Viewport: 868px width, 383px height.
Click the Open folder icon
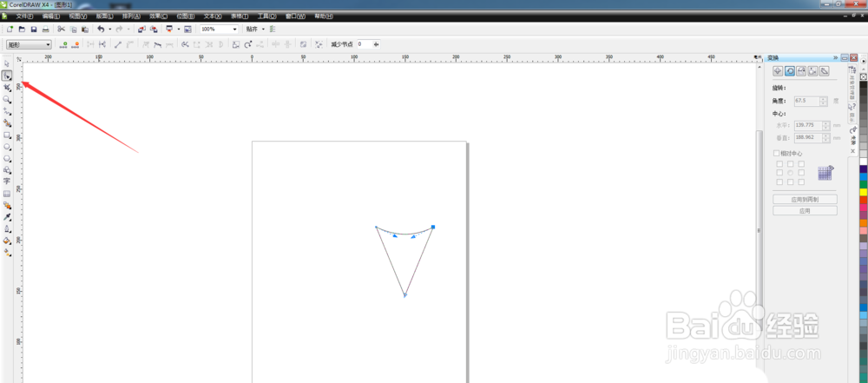tap(23, 29)
